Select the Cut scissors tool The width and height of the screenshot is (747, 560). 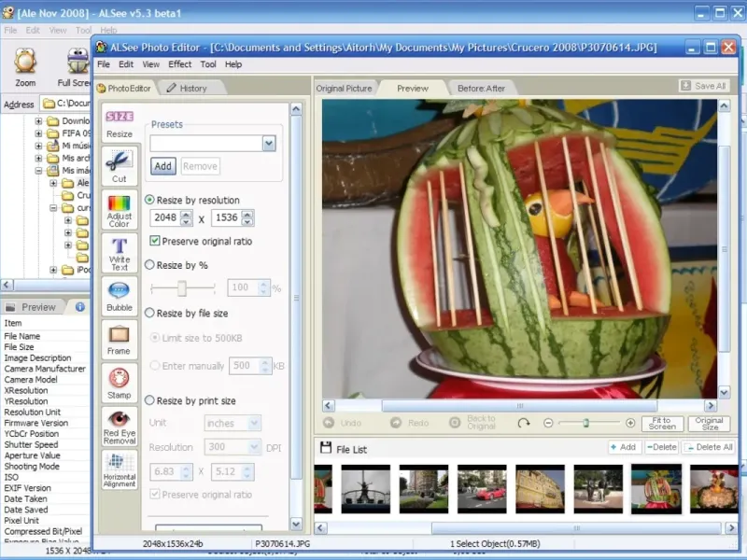coord(120,166)
